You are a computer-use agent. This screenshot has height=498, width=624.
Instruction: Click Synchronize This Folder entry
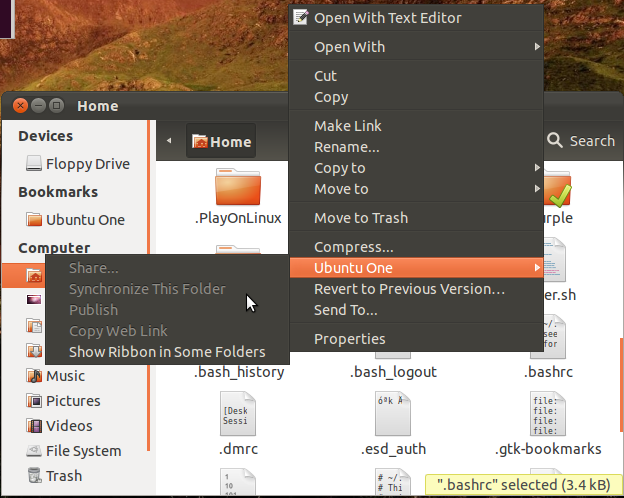point(167,289)
